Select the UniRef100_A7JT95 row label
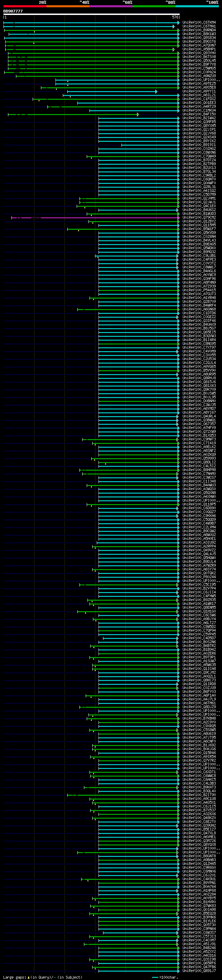222x980 pixels. tap(199, 737)
